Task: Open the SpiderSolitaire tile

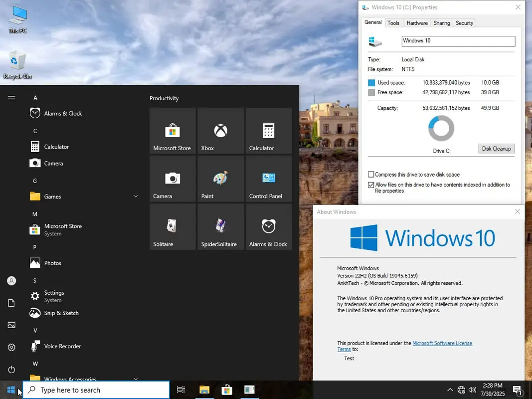Action: tap(220, 227)
